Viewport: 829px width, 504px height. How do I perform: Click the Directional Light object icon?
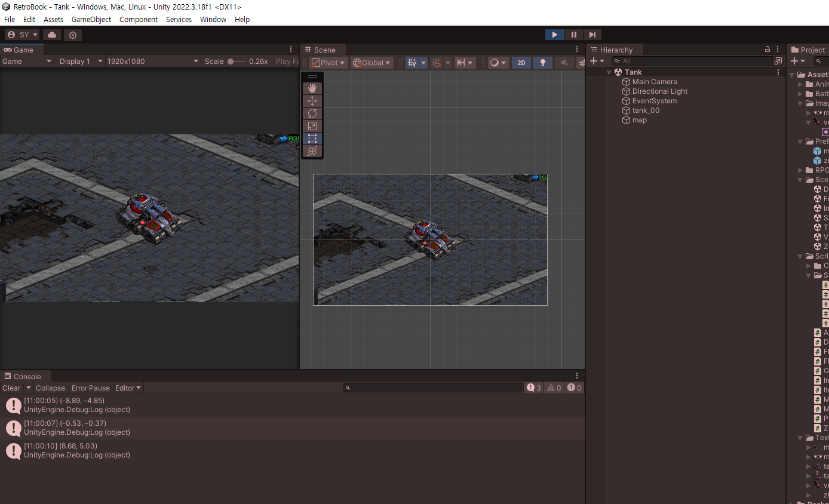click(627, 91)
